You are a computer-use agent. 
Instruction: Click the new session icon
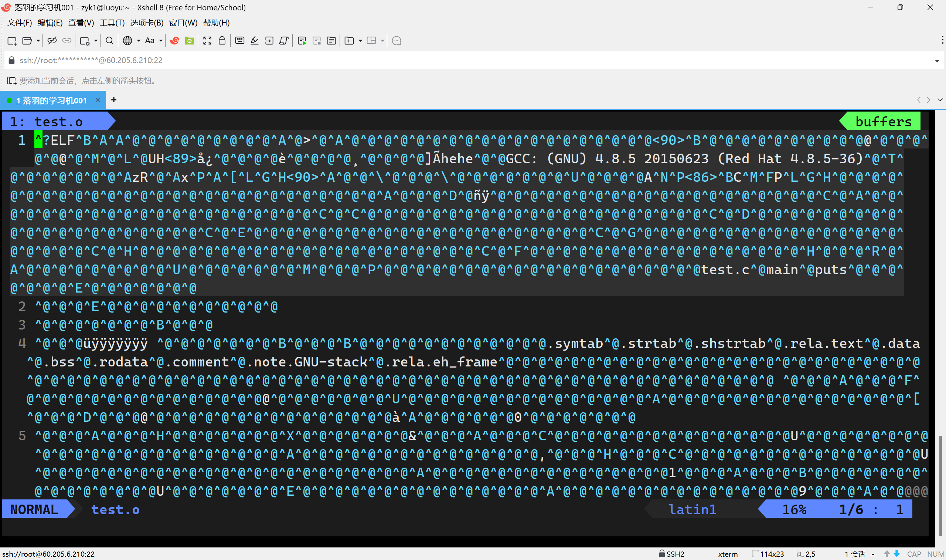(12, 41)
